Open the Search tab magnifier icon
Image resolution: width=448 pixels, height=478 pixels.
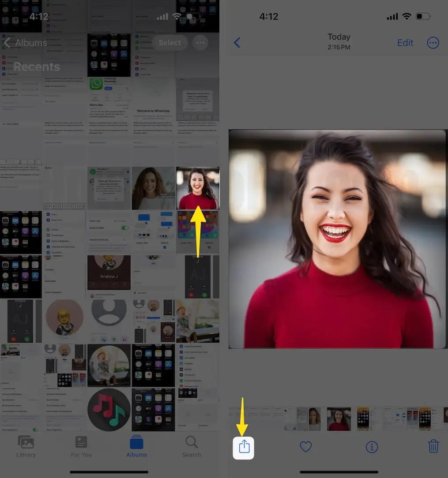(191, 442)
